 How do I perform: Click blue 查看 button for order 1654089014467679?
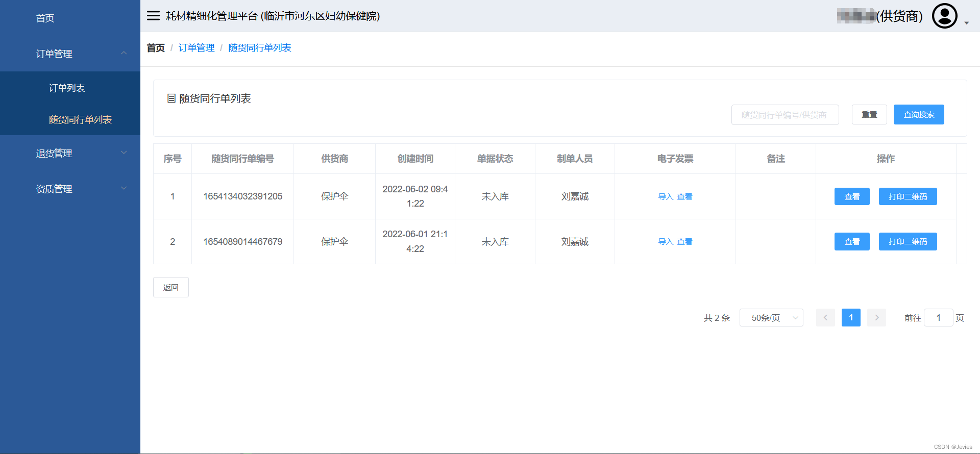point(852,241)
